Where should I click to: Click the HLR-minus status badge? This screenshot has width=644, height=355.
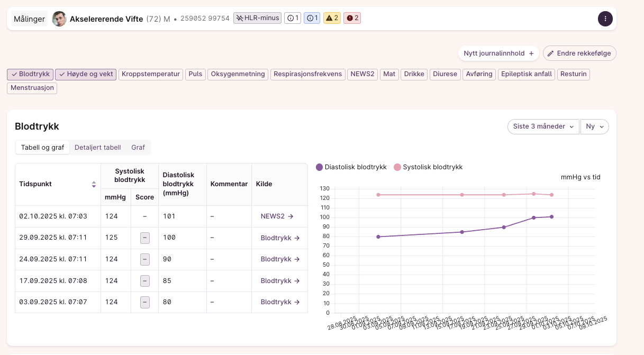(257, 19)
